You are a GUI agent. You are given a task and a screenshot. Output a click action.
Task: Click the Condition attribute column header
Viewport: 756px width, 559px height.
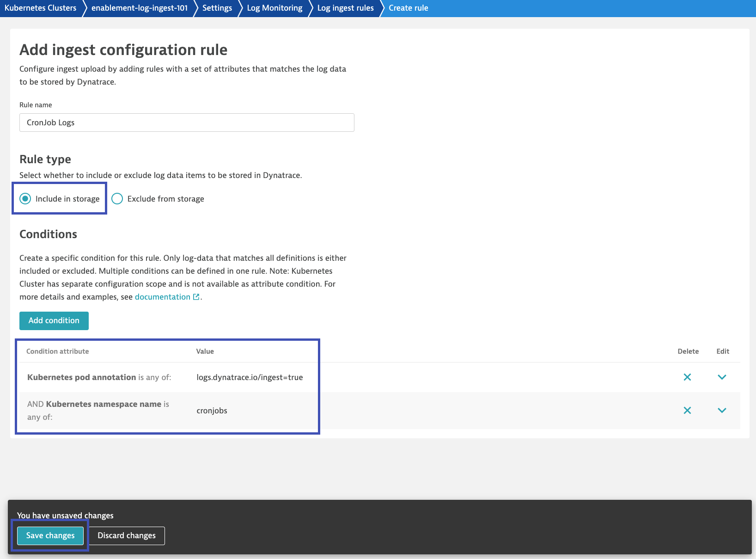coord(57,351)
